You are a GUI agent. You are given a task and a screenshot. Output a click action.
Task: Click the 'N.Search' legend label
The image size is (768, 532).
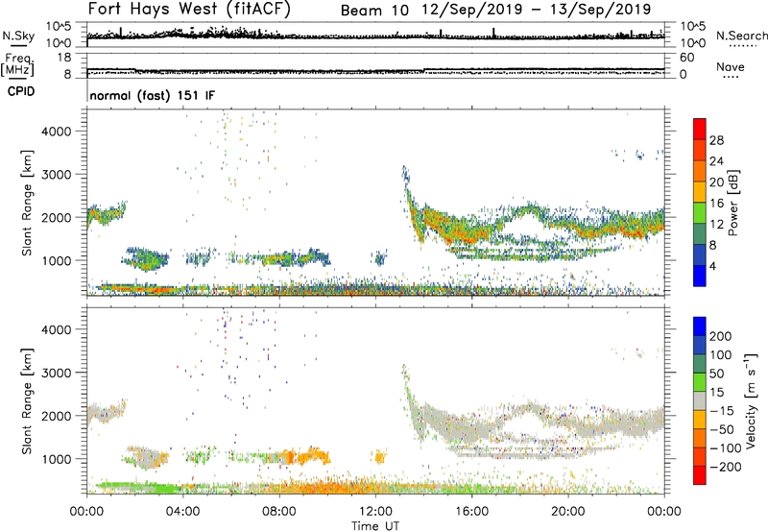pyautogui.click(x=741, y=36)
